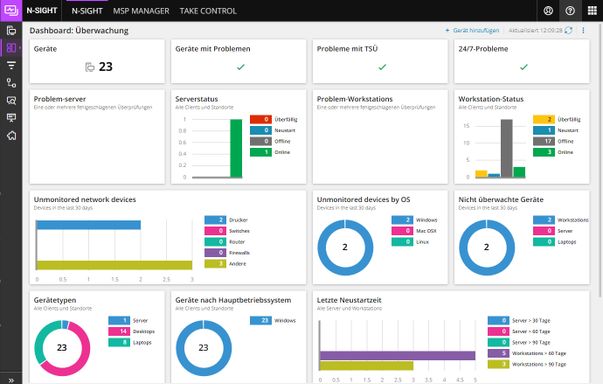Switch to TAKE CONTROL tab

point(208,11)
